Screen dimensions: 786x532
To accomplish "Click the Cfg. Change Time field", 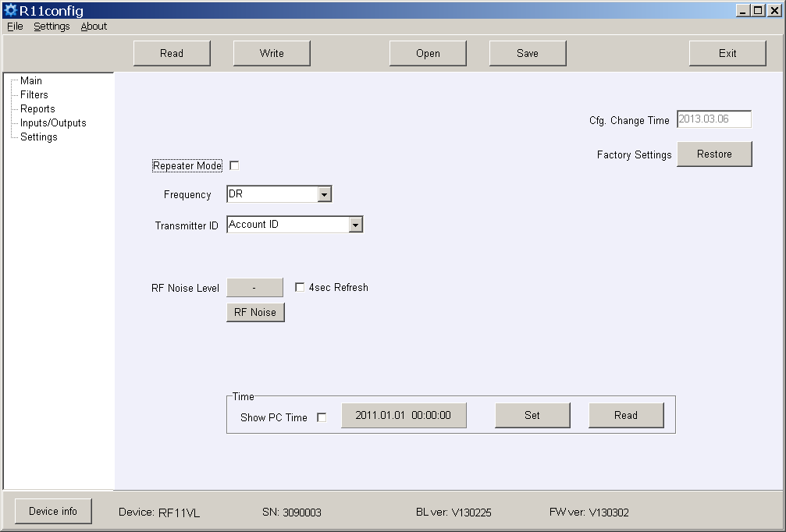I will (713, 119).
